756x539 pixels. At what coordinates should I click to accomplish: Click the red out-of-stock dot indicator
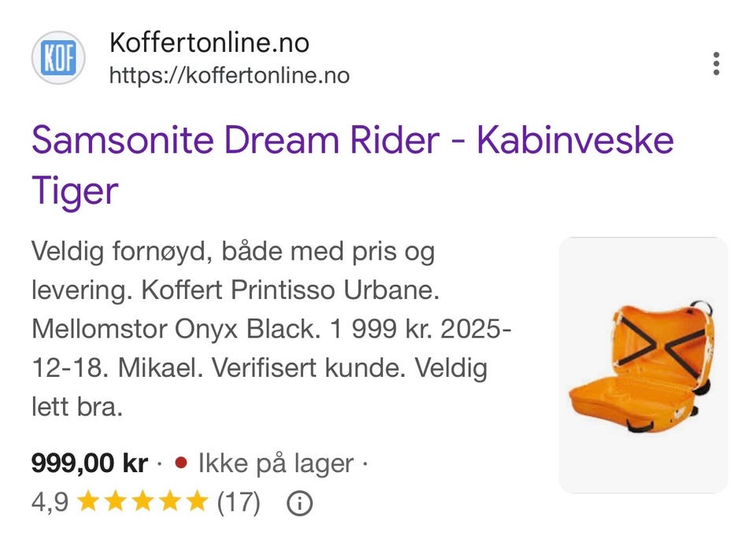[180, 463]
